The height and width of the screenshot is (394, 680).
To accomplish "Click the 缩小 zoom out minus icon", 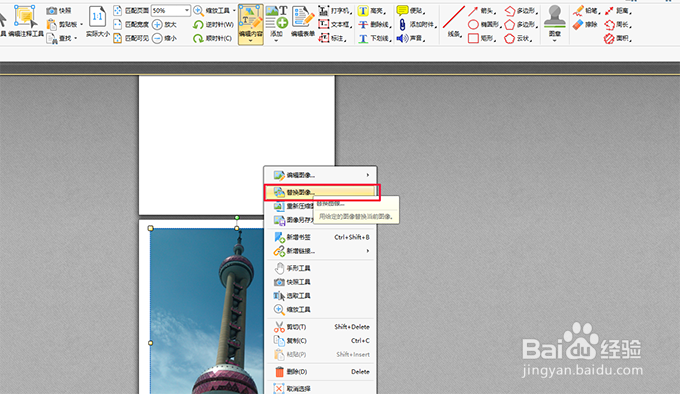I will (157, 39).
